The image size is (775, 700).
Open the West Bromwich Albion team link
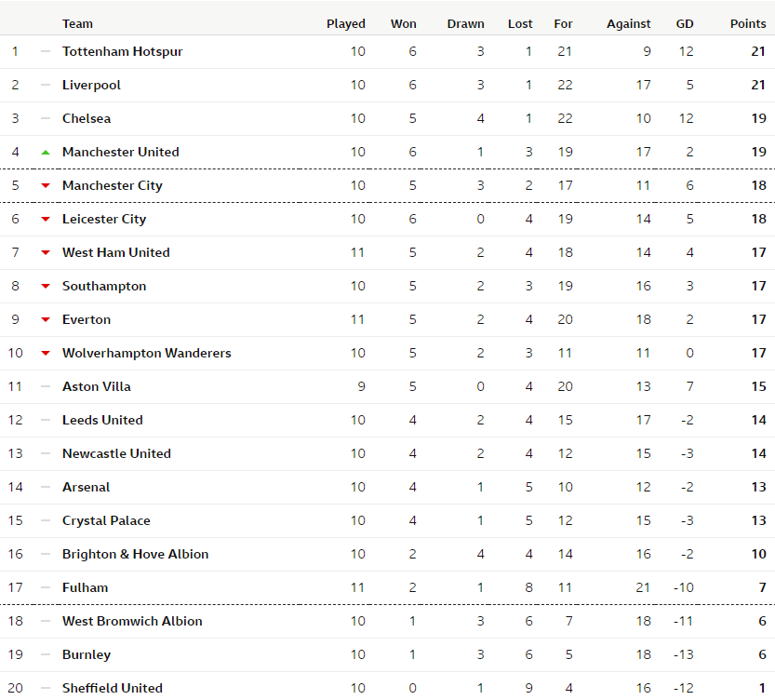132,622
